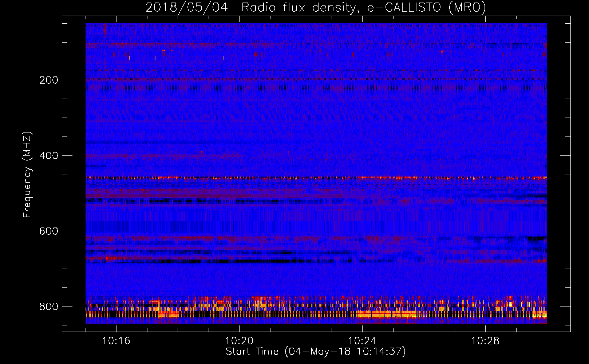Click the '10:28' time tick label
589x364 pixels.
point(485,341)
